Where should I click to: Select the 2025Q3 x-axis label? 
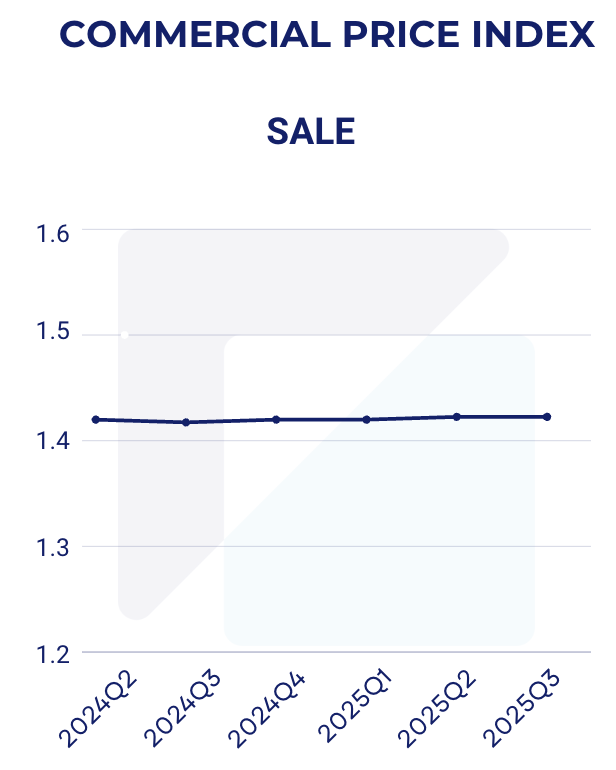549,710
